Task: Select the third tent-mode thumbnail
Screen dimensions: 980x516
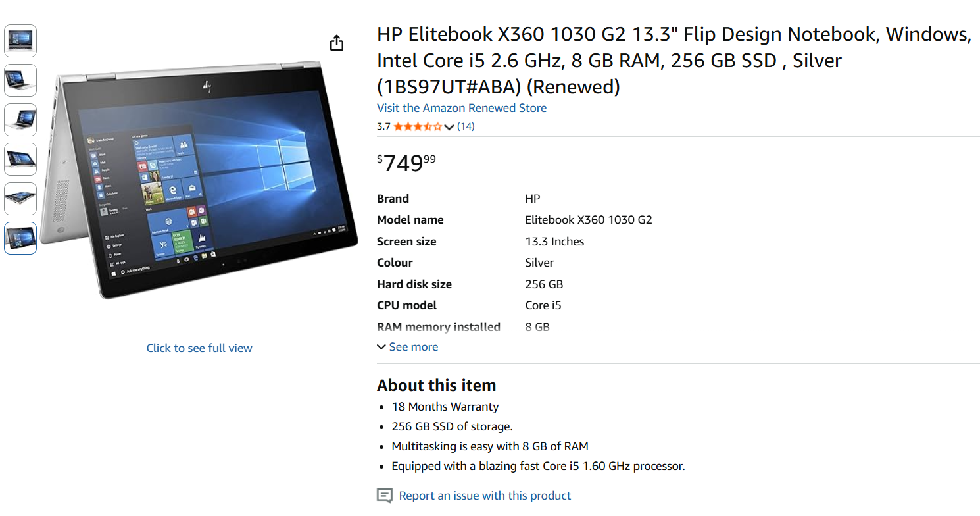Action: pyautogui.click(x=20, y=119)
